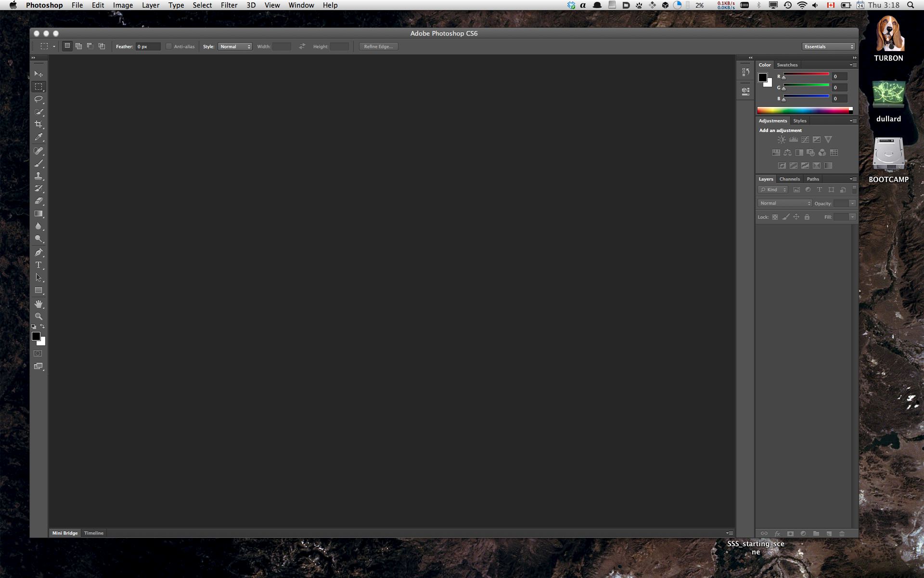Select the Clone Stamp tool

38,176
